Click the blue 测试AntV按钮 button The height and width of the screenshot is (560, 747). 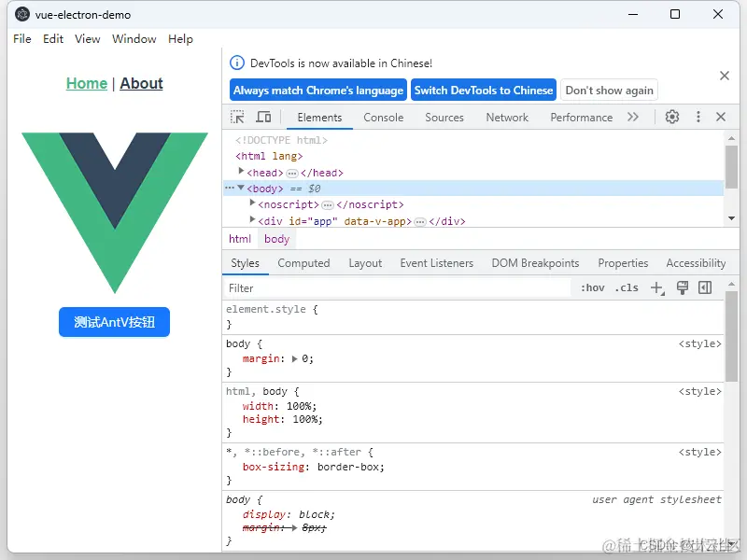tap(114, 322)
